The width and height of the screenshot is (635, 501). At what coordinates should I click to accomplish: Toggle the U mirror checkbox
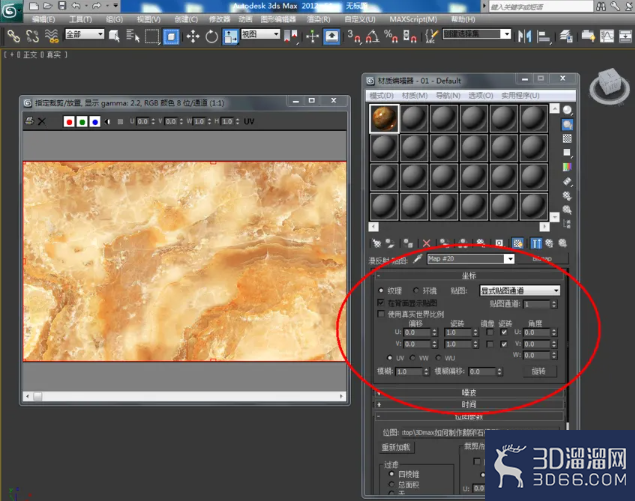(490, 332)
